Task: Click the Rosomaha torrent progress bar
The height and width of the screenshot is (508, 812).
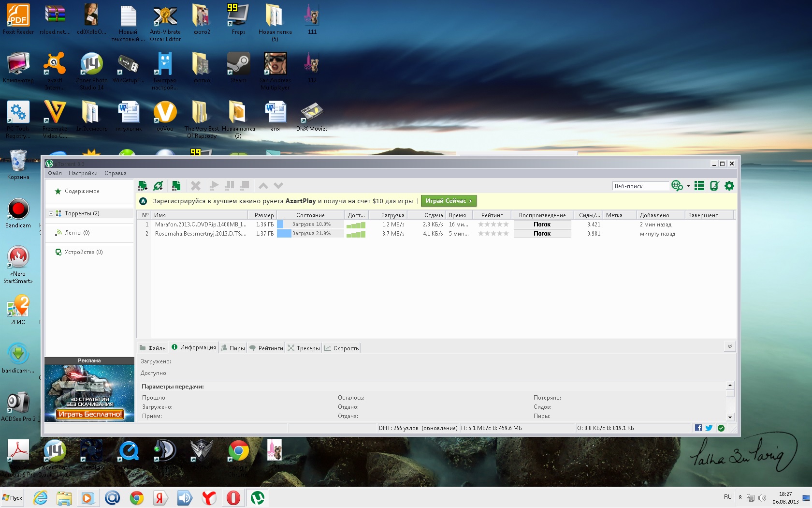Action: [x=310, y=234]
